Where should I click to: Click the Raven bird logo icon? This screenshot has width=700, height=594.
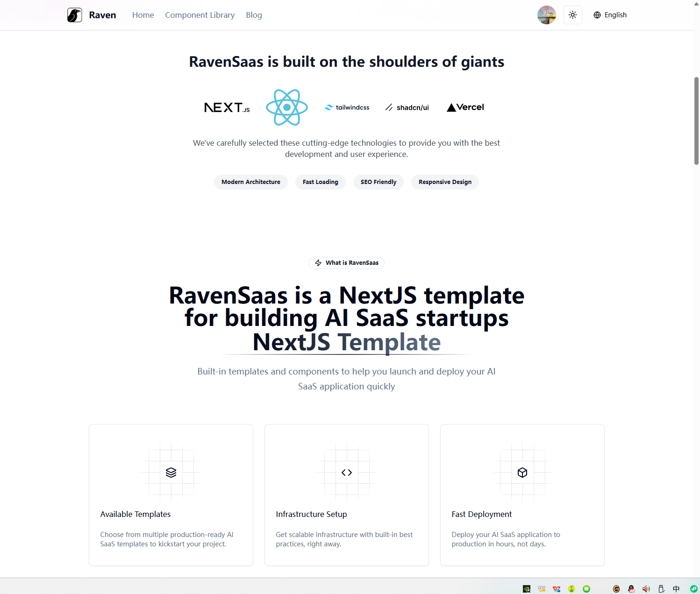pyautogui.click(x=74, y=15)
